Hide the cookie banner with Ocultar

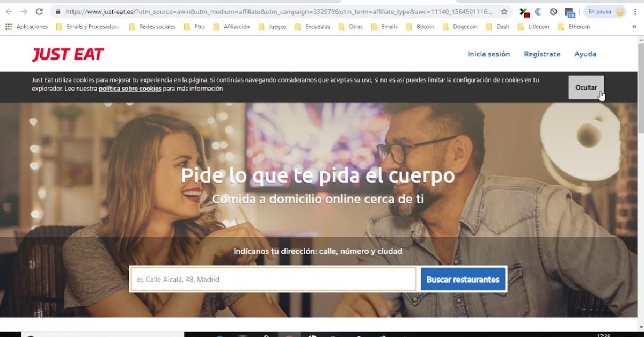(586, 87)
